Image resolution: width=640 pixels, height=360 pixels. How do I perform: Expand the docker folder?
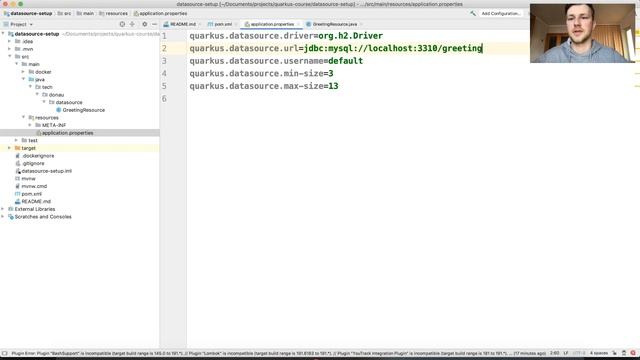[x=24, y=72]
